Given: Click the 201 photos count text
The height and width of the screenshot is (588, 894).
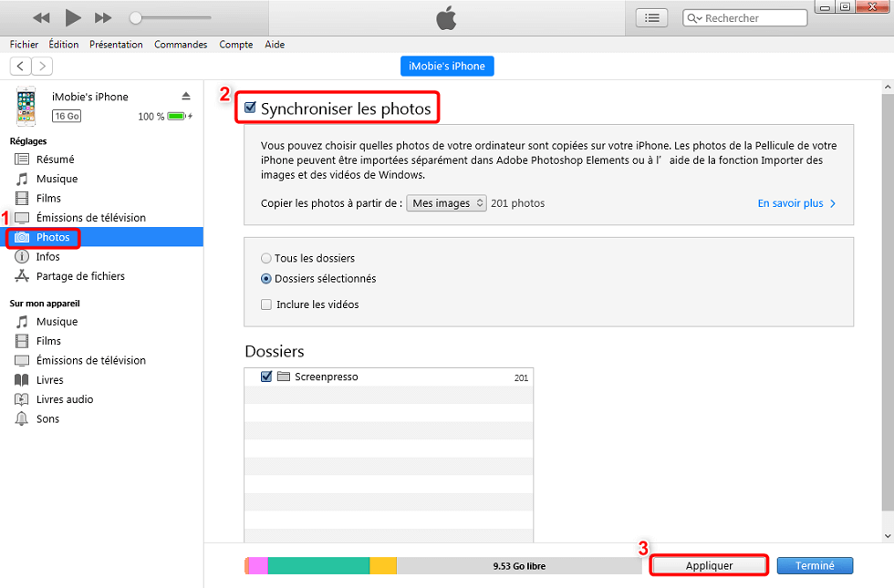Looking at the screenshot, I should [x=518, y=203].
